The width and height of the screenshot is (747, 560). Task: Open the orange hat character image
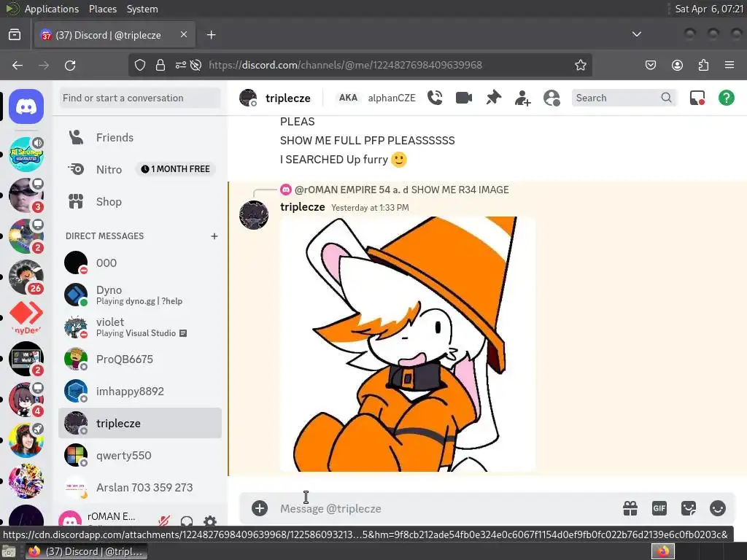pos(408,344)
